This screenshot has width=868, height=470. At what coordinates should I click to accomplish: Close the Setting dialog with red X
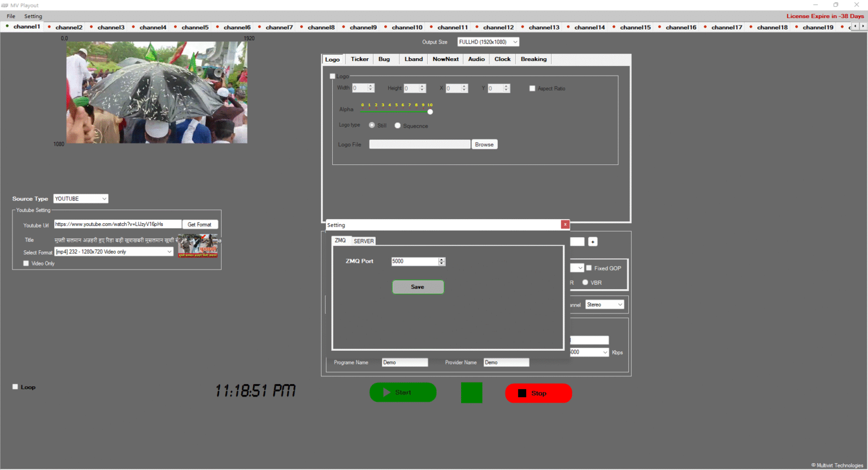(x=565, y=224)
